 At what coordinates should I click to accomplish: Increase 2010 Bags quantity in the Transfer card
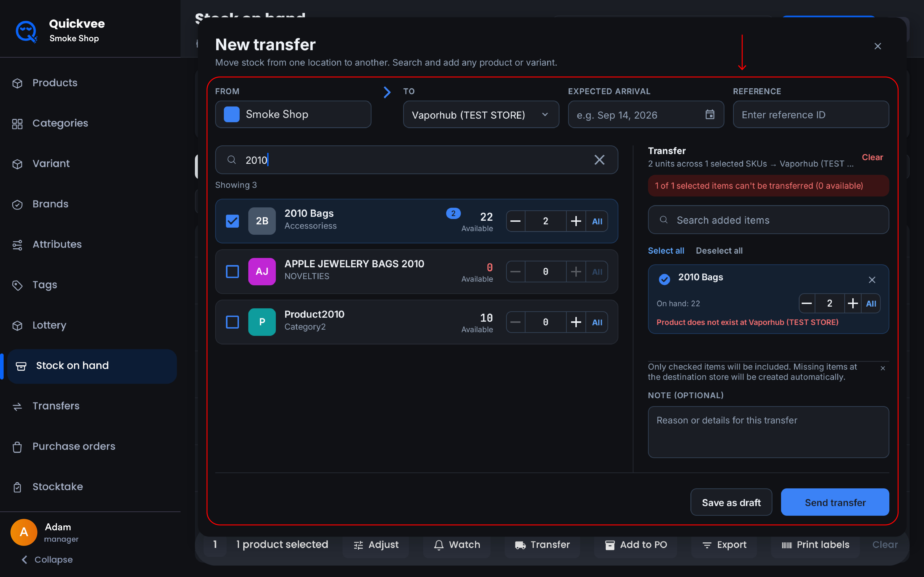tap(853, 303)
